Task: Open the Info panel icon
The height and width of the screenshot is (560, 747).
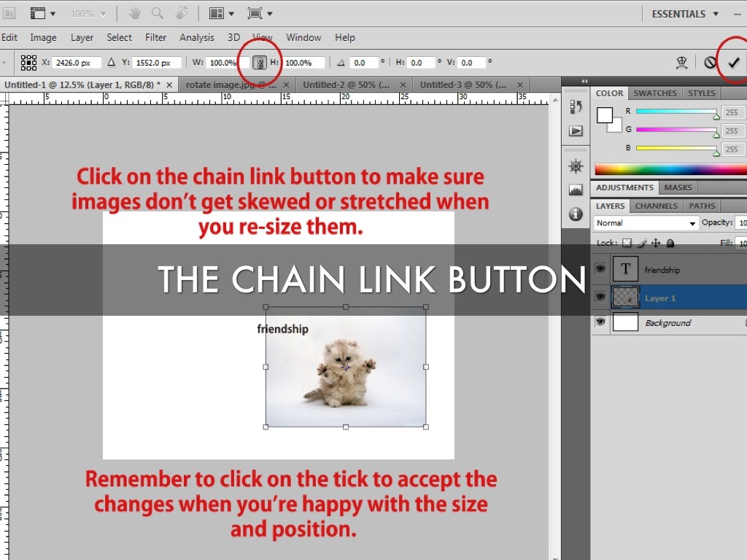Action: point(576,214)
